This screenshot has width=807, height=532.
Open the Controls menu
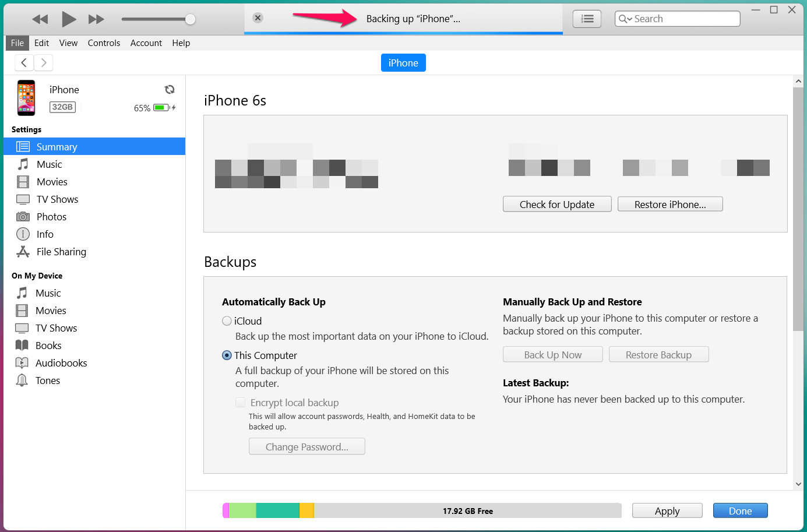point(104,43)
